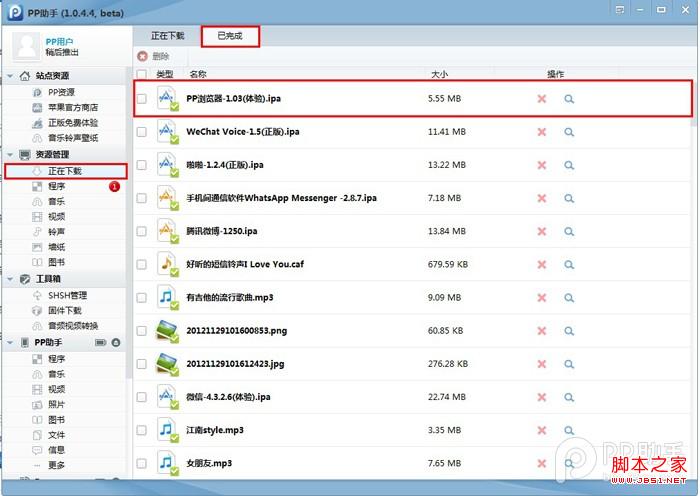Click the user avatar picture
The height and width of the screenshot is (496, 700).
pyautogui.click(x=26, y=46)
